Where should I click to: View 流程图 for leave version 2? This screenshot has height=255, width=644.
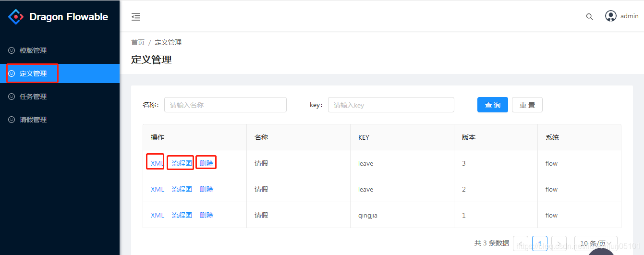pos(182,189)
